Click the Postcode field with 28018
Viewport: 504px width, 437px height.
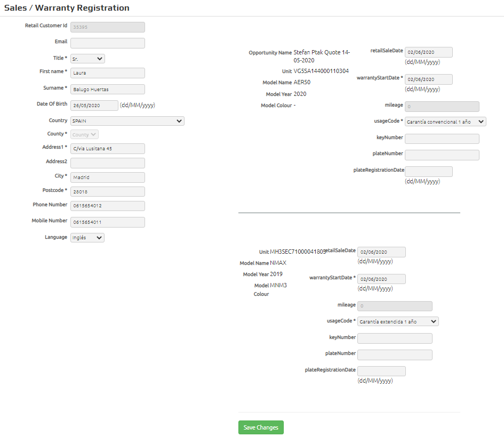tap(108, 192)
